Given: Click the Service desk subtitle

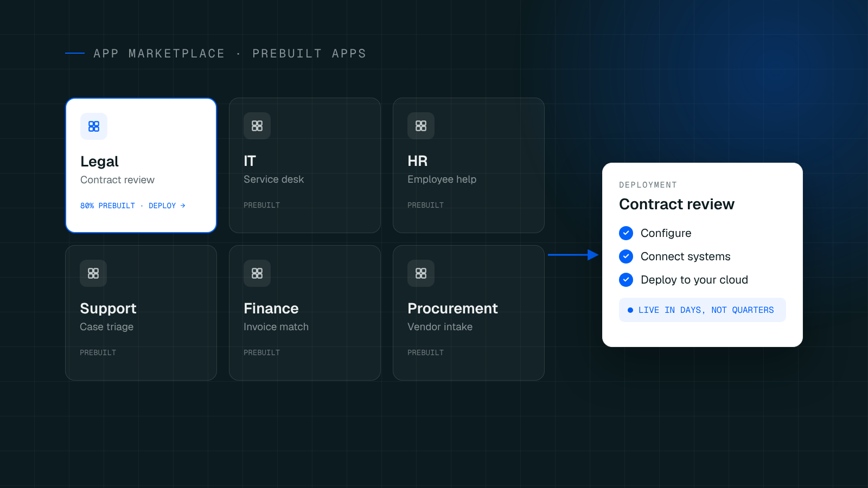Looking at the screenshot, I should tap(274, 179).
